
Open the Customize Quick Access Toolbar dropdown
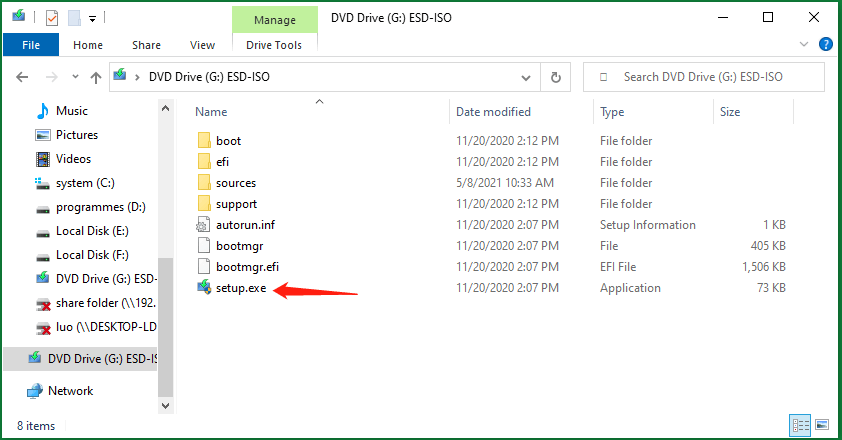click(92, 19)
